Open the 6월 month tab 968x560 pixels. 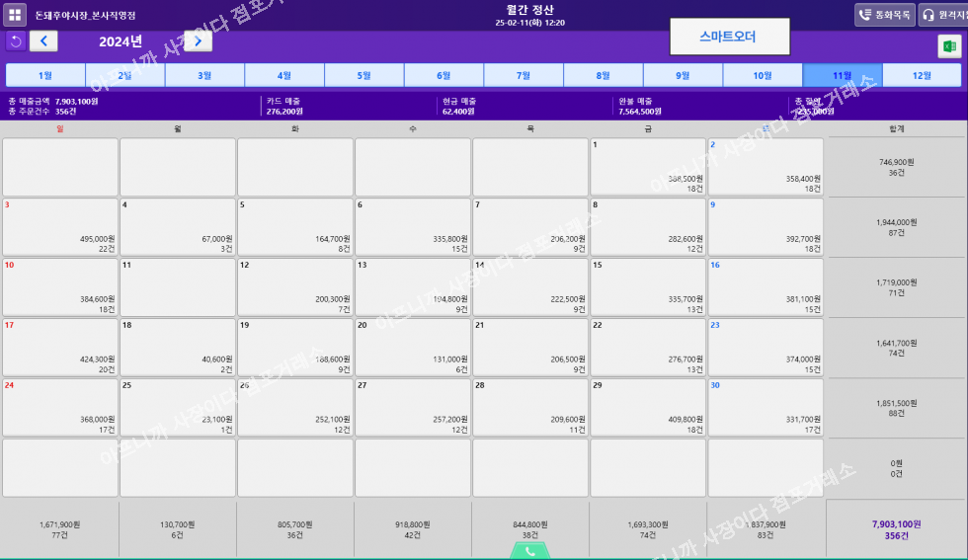tap(443, 75)
